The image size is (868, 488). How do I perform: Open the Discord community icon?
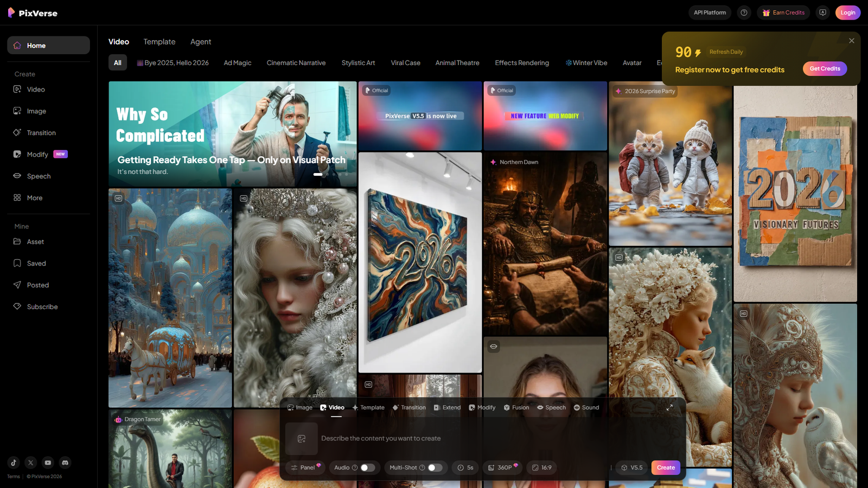click(x=65, y=463)
